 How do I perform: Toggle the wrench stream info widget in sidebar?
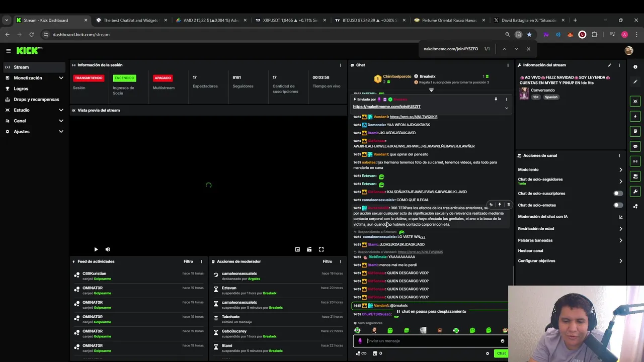[635, 192]
